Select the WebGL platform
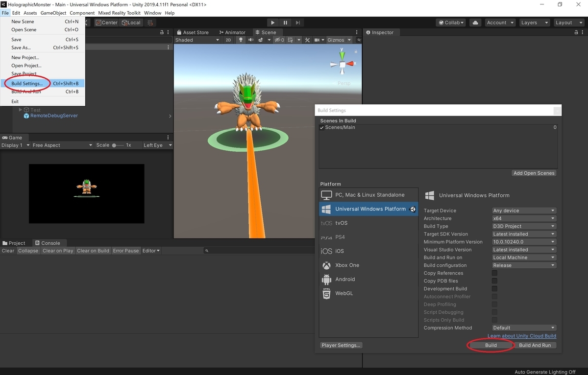The height and width of the screenshot is (375, 588). coord(368,293)
